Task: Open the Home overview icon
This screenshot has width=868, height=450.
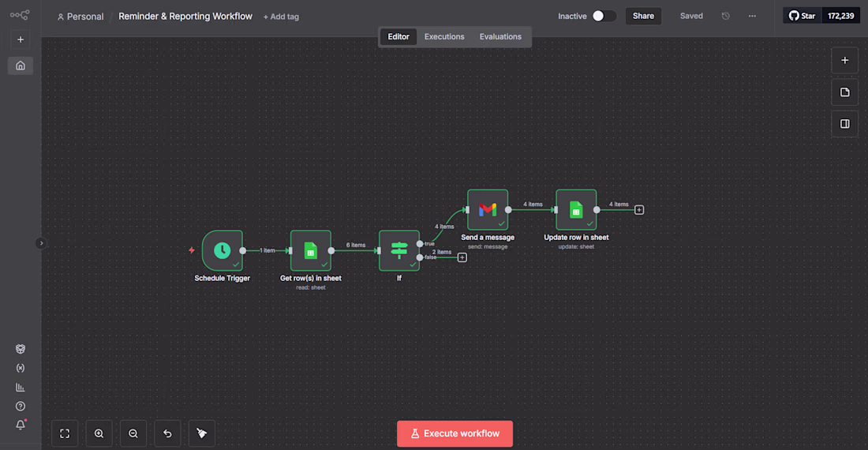Action: [x=21, y=66]
